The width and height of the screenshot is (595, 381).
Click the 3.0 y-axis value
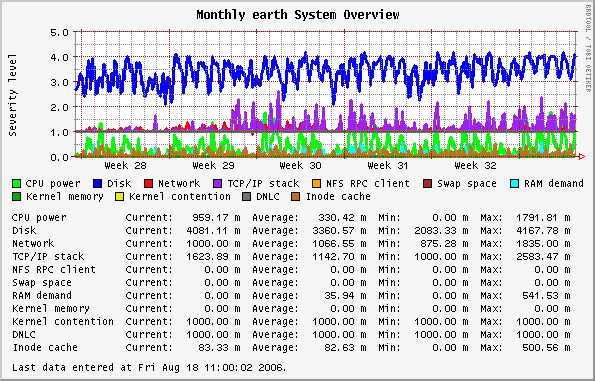click(x=60, y=82)
